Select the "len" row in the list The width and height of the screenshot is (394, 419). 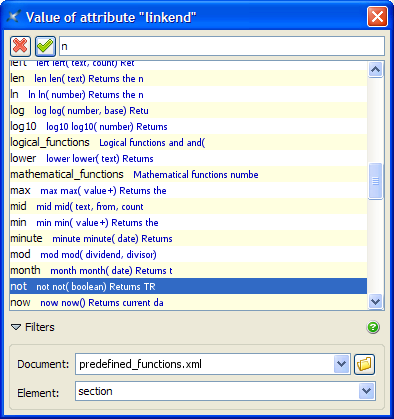[188, 79]
